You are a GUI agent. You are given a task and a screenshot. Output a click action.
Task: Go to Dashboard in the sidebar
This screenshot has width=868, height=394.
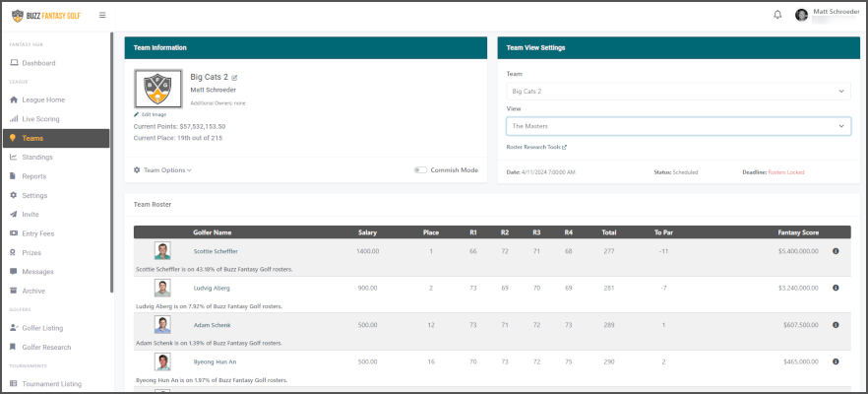[38, 63]
